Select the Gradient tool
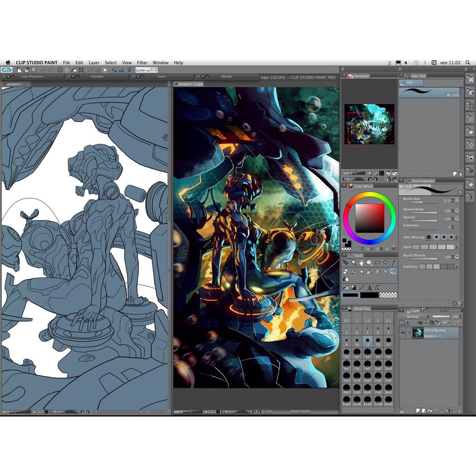 coord(354,288)
